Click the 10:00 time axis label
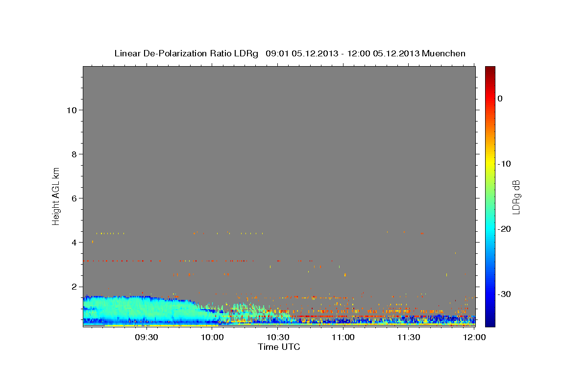This screenshot has width=588, height=392. coord(212,337)
